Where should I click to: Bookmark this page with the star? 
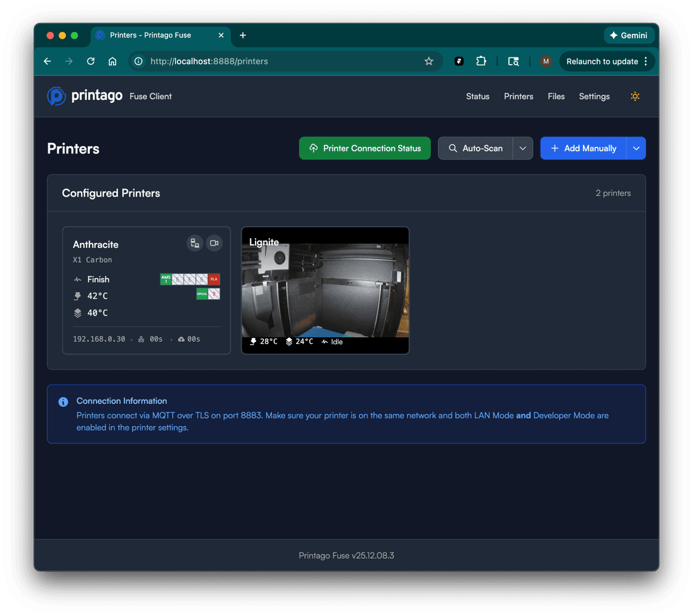[429, 62]
